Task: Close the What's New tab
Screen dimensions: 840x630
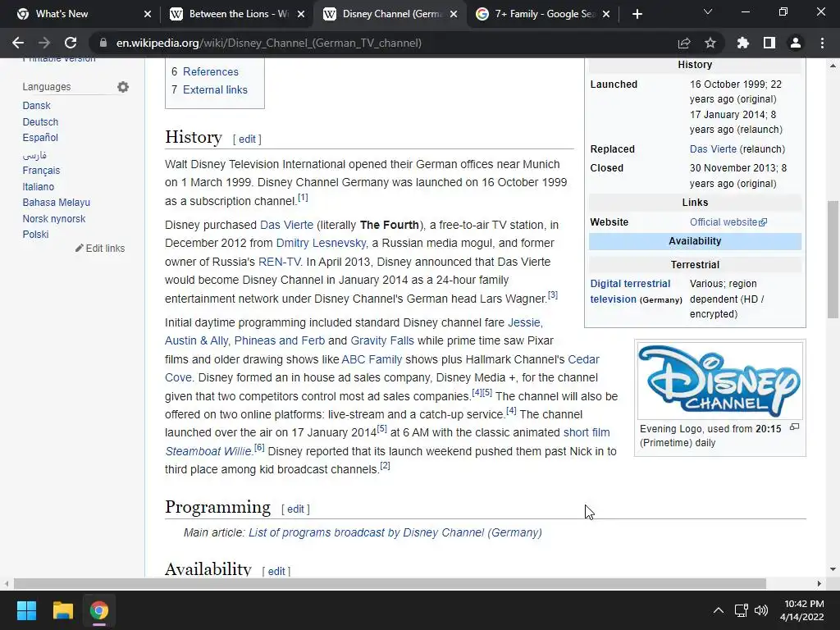Action: coord(148,14)
